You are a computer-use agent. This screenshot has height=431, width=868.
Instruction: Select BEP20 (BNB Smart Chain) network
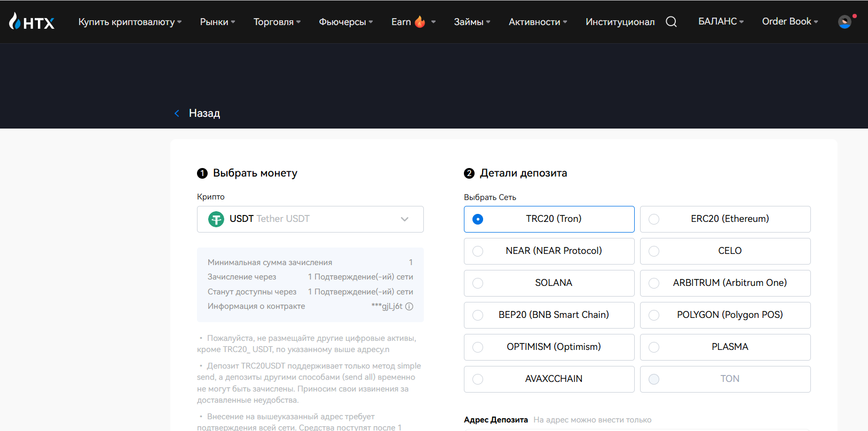[x=549, y=315]
